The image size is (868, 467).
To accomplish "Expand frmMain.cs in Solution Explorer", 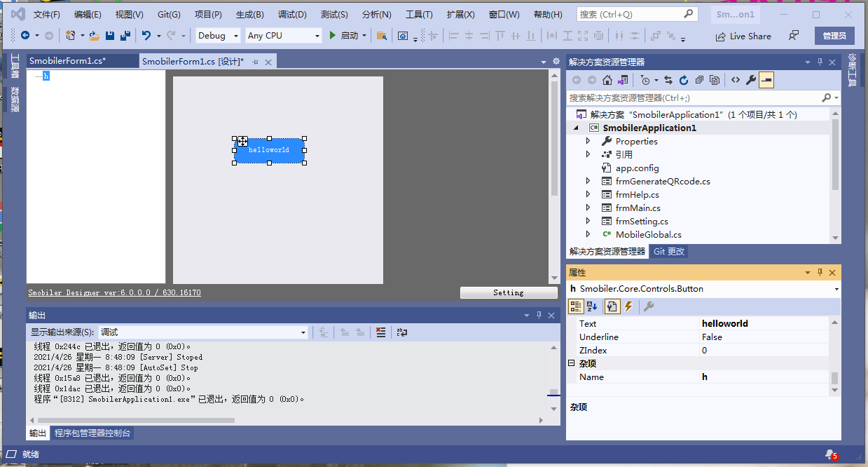I will [588, 208].
